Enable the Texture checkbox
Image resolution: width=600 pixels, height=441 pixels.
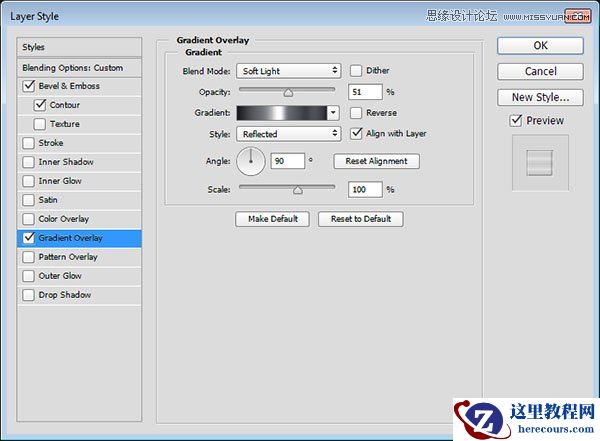[39, 124]
